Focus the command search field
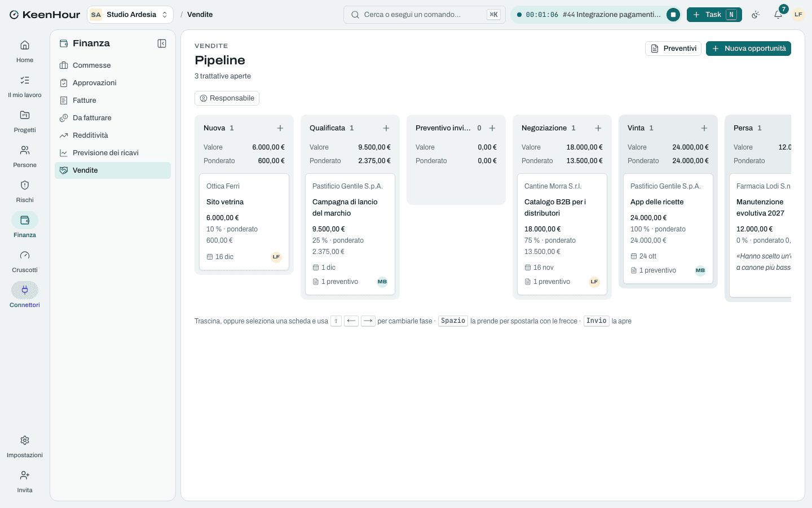The width and height of the screenshot is (812, 508). [425, 15]
